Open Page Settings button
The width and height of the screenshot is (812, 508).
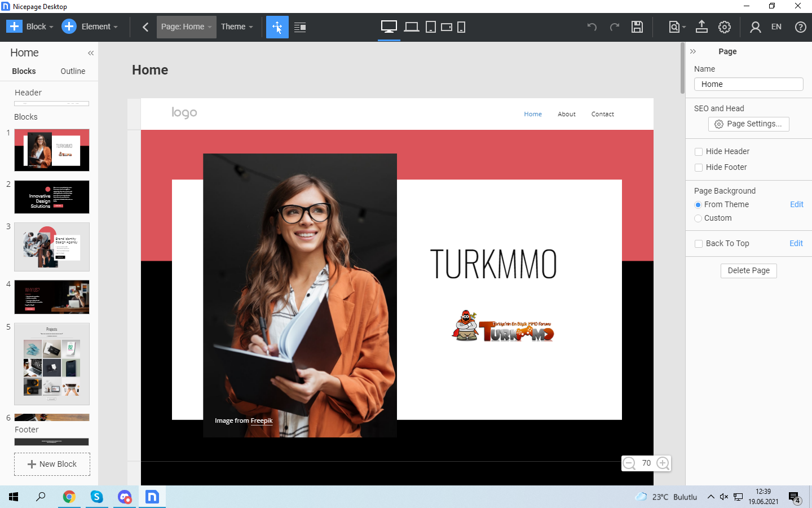(x=748, y=124)
